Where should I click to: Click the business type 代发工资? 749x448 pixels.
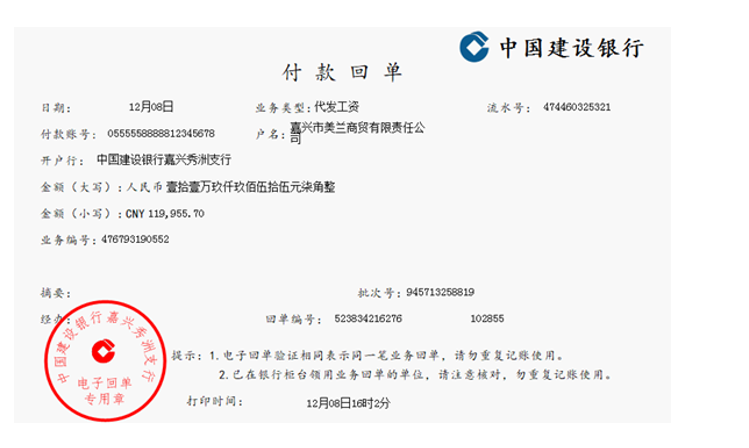point(337,107)
